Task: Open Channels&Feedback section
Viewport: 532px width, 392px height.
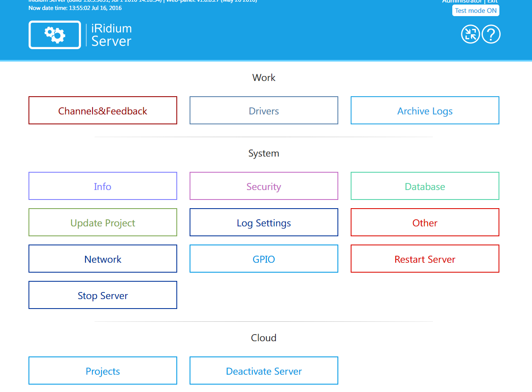Action: click(x=103, y=110)
